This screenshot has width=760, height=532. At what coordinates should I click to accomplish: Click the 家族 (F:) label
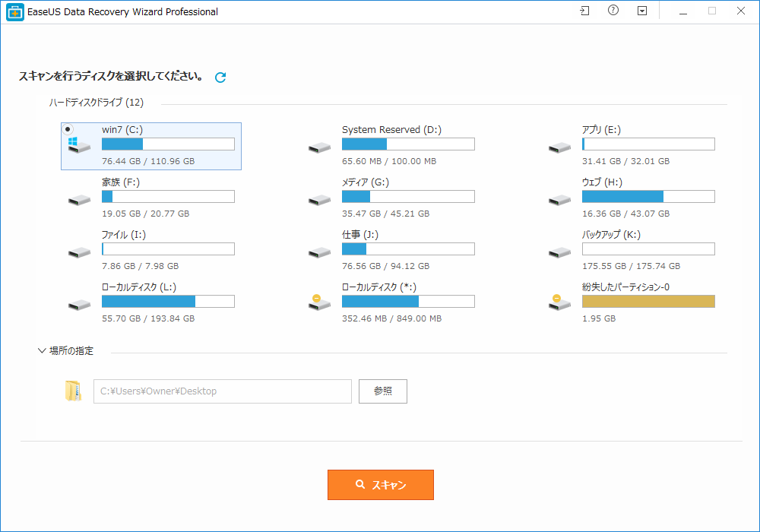pyautogui.click(x=121, y=182)
